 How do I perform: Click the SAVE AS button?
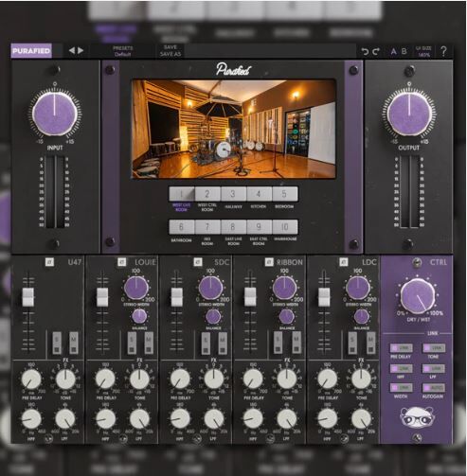(171, 54)
